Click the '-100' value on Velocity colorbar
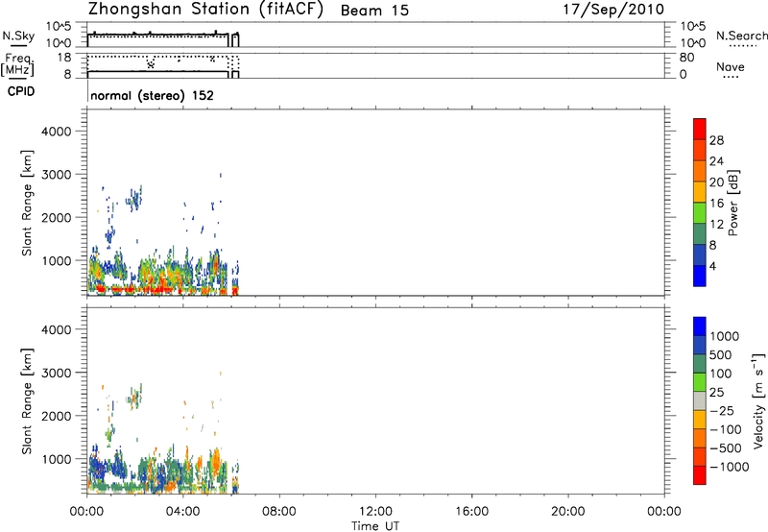This screenshot has height=532, width=768. (726, 429)
